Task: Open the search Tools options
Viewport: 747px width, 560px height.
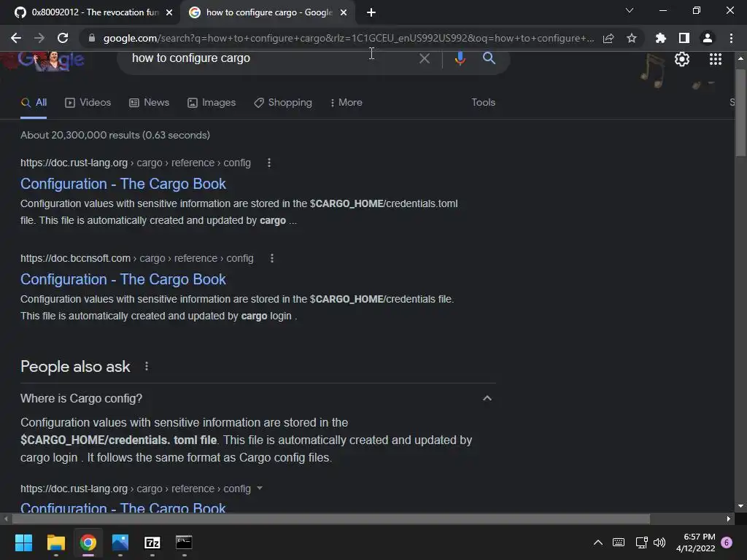Action: (483, 102)
